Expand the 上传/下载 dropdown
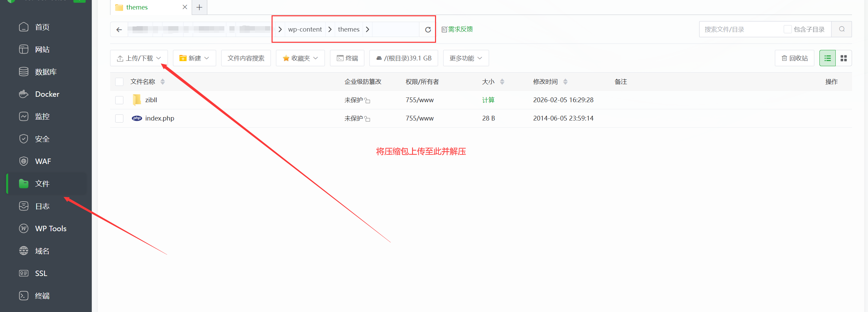 [139, 58]
